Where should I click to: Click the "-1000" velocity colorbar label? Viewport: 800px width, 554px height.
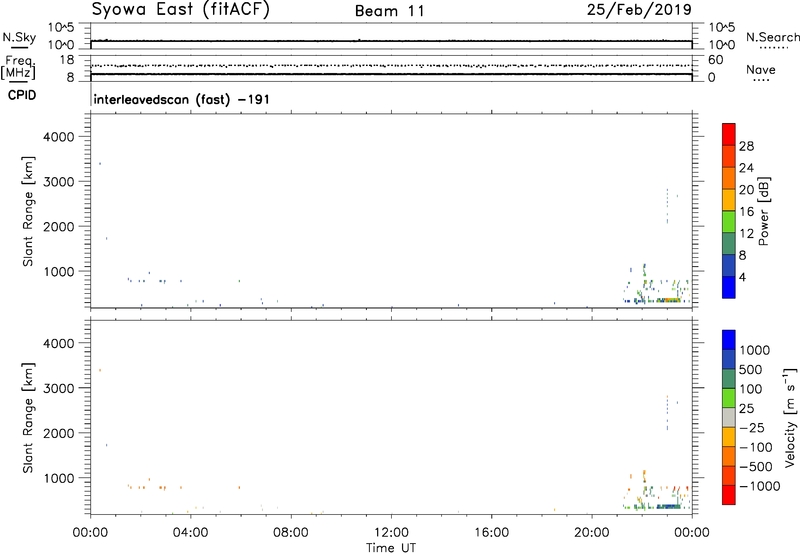pos(759,486)
